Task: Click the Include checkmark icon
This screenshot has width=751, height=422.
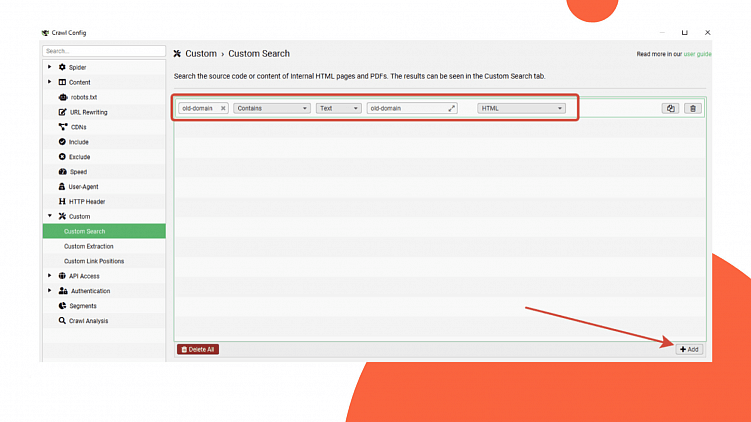Action: pyautogui.click(x=62, y=142)
